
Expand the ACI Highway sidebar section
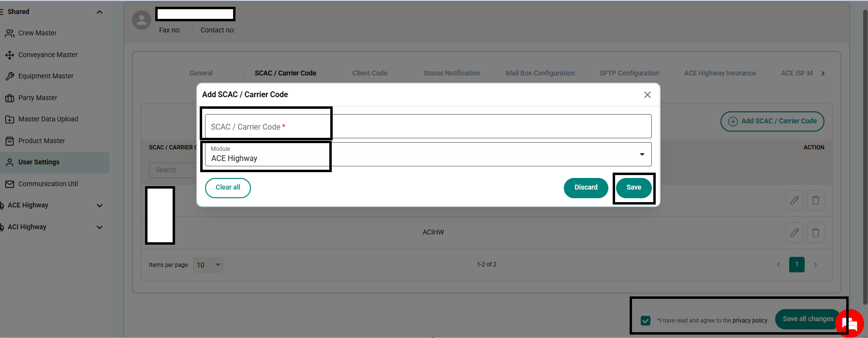tap(100, 227)
